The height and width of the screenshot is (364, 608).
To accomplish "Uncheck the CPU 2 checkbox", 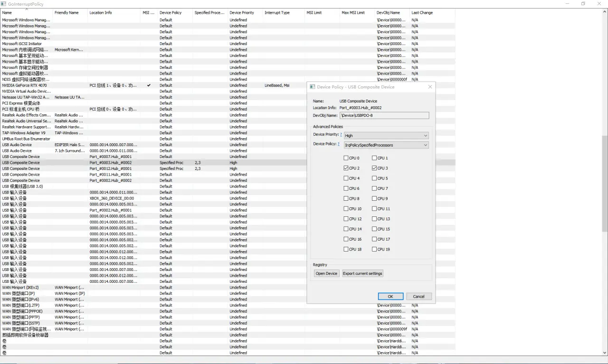I will [346, 168].
